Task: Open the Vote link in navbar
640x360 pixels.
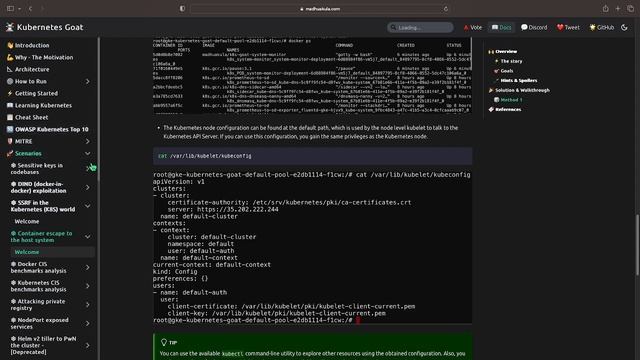Action: (x=473, y=27)
